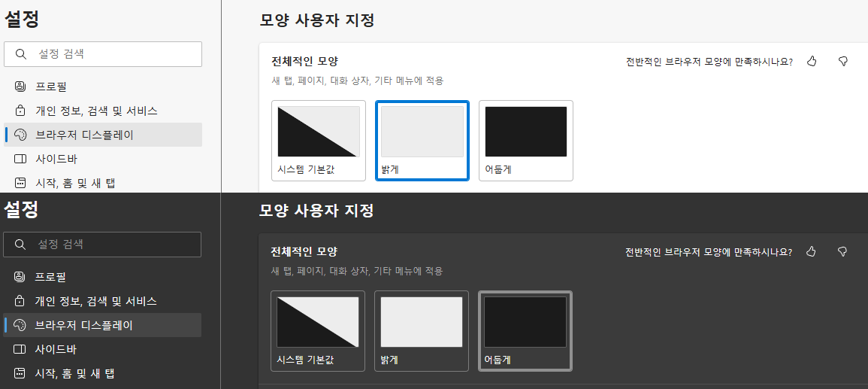Screen dimensions: 868x389
Task: Open 프로필 icon in the dark-theme sidebar
Action: coord(20,276)
